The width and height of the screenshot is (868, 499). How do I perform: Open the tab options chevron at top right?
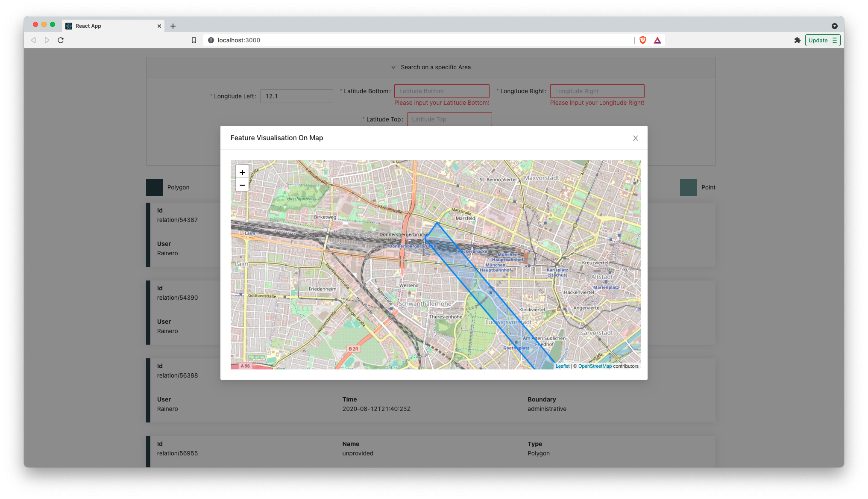click(x=834, y=26)
